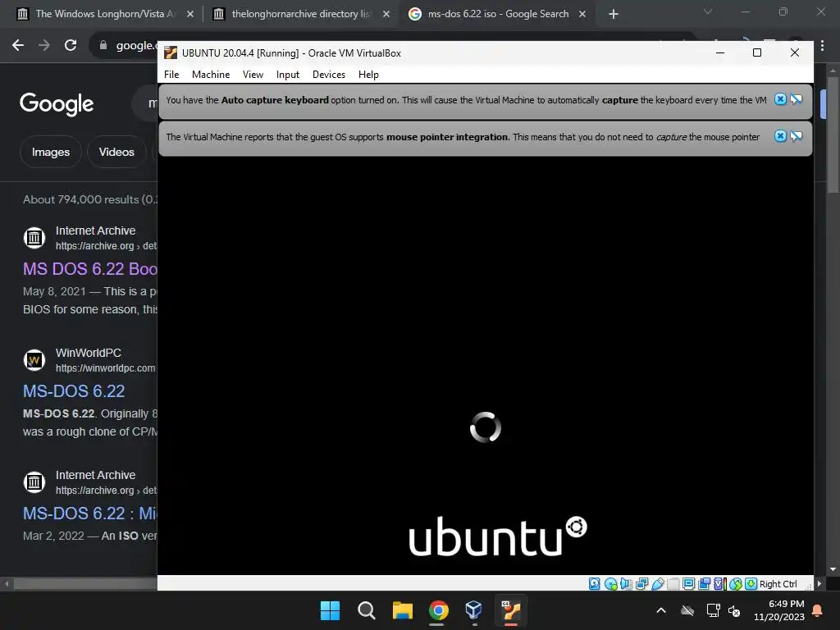Open Chrome tab search chevron

click(x=708, y=11)
